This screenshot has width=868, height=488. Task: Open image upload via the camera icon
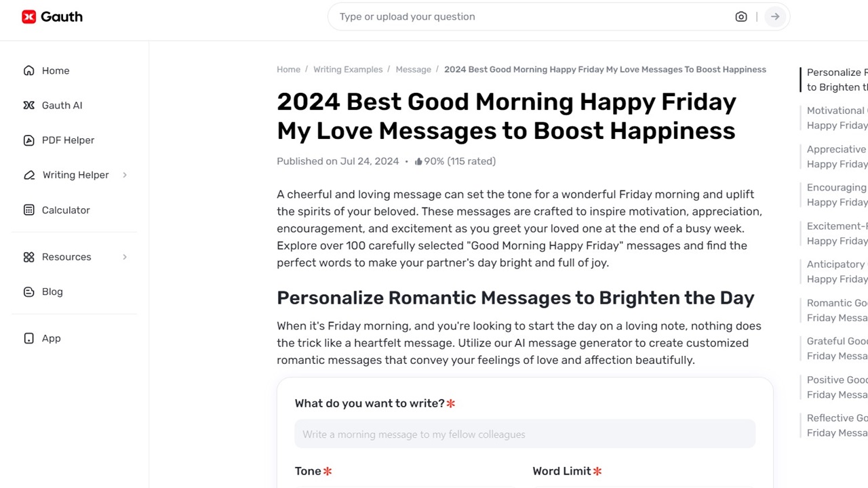coord(741,16)
